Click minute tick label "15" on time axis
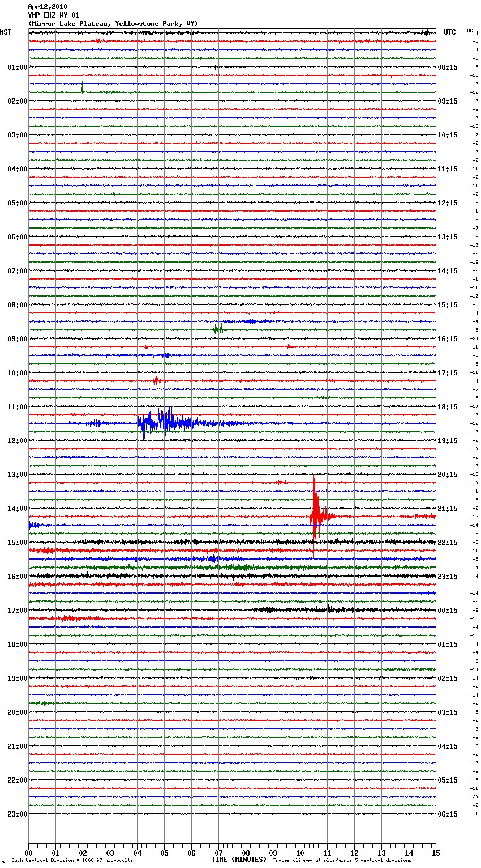Image resolution: width=481 pixels, height=868 pixels. (436, 853)
